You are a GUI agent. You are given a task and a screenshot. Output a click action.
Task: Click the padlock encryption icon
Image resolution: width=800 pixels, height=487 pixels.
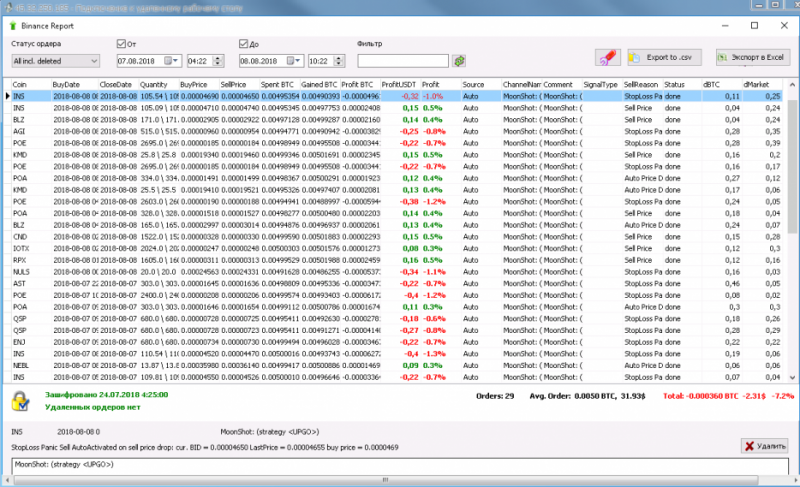(x=20, y=400)
